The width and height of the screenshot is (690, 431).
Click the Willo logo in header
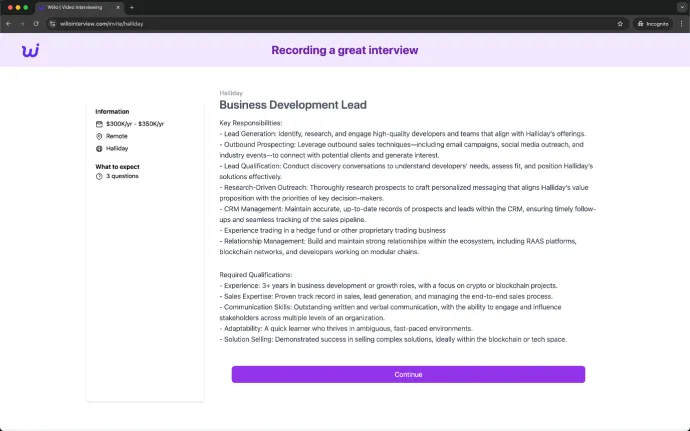point(30,50)
